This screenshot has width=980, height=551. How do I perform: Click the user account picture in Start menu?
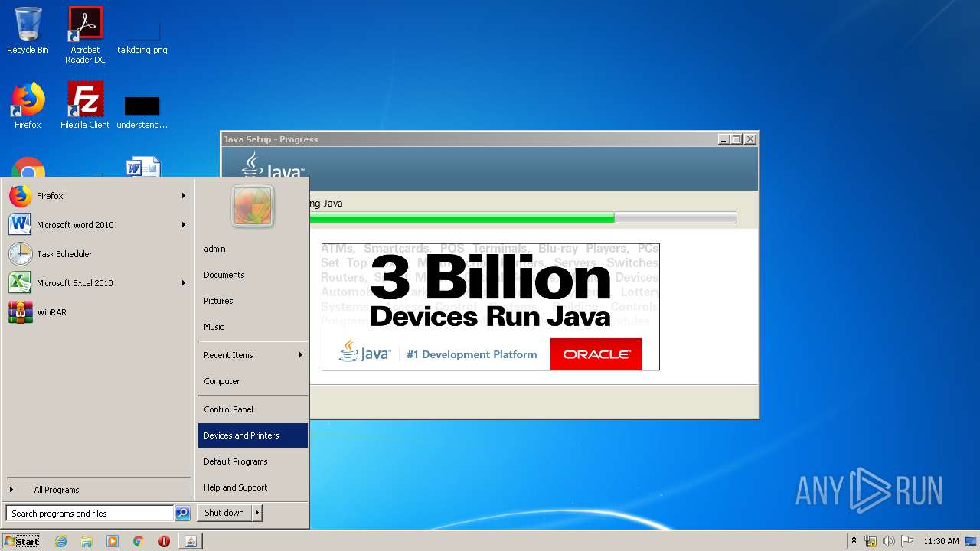(x=253, y=207)
